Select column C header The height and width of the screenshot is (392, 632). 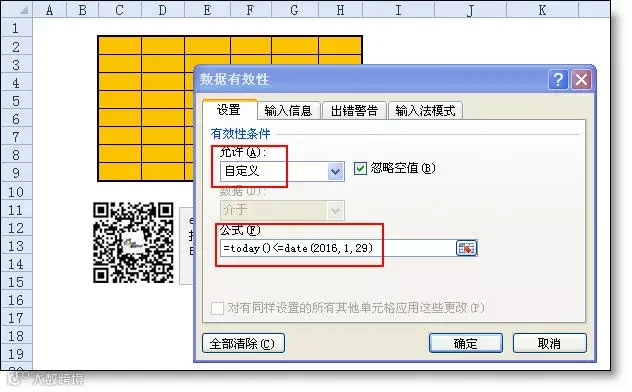click(120, 9)
